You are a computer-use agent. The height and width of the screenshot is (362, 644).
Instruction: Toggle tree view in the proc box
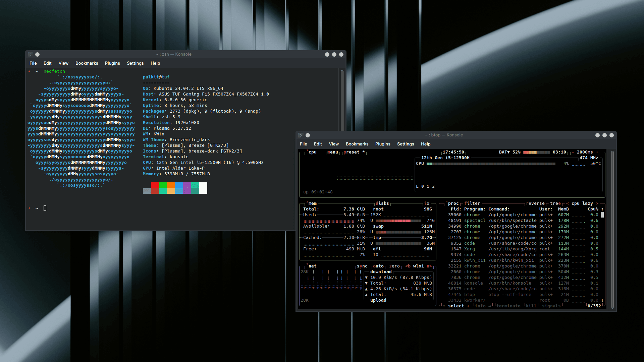(555, 203)
